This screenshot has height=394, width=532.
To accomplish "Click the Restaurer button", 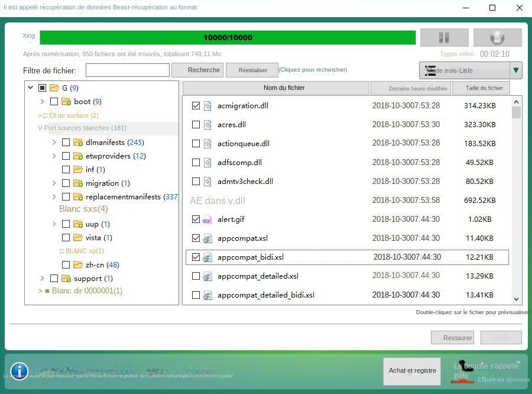I will pos(452,338).
